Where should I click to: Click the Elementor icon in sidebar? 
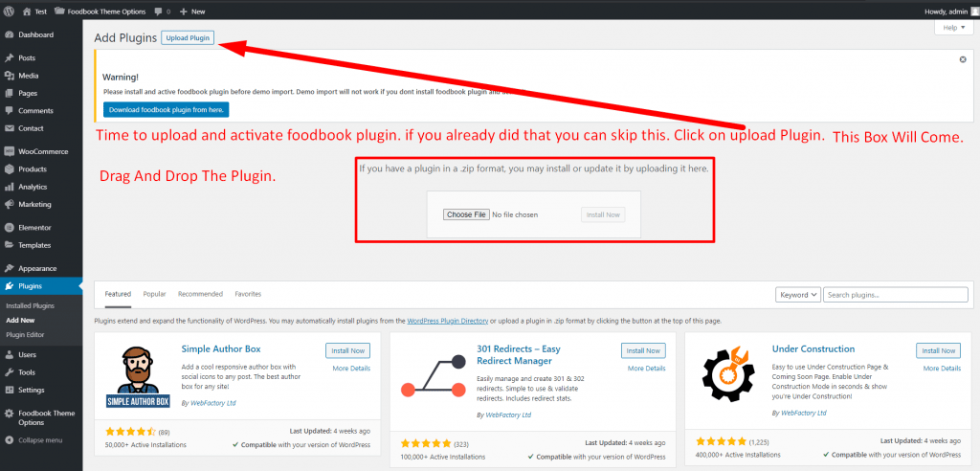(9, 228)
